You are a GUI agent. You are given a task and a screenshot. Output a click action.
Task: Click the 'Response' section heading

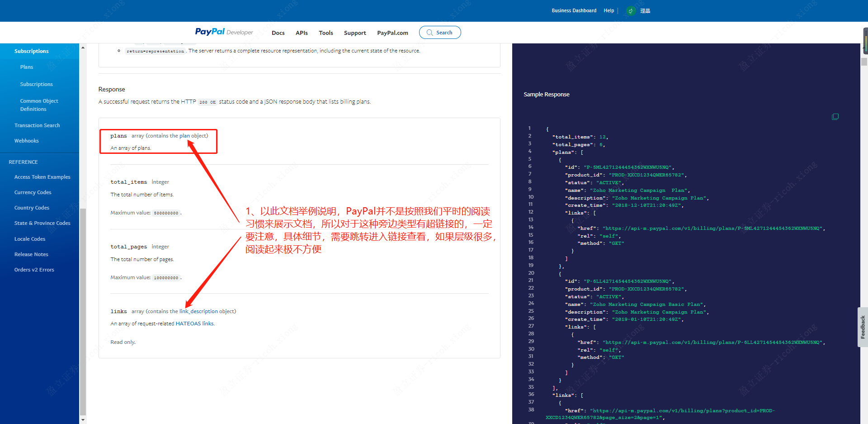click(x=112, y=90)
